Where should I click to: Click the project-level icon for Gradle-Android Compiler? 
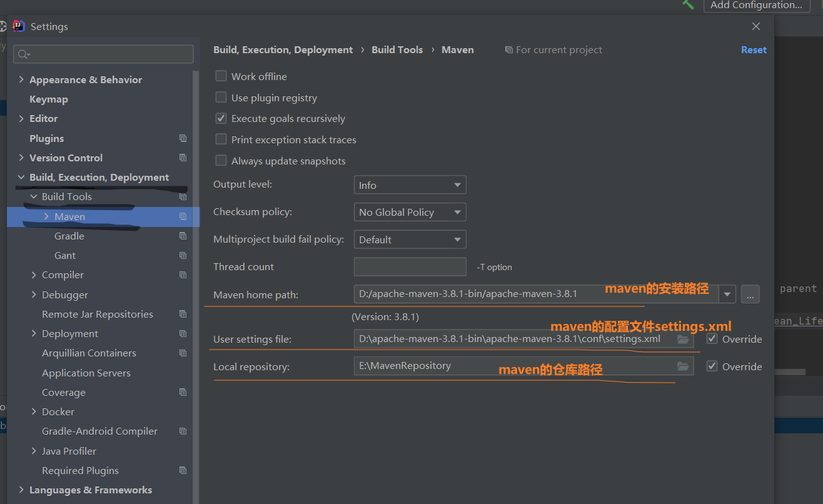pos(183,431)
